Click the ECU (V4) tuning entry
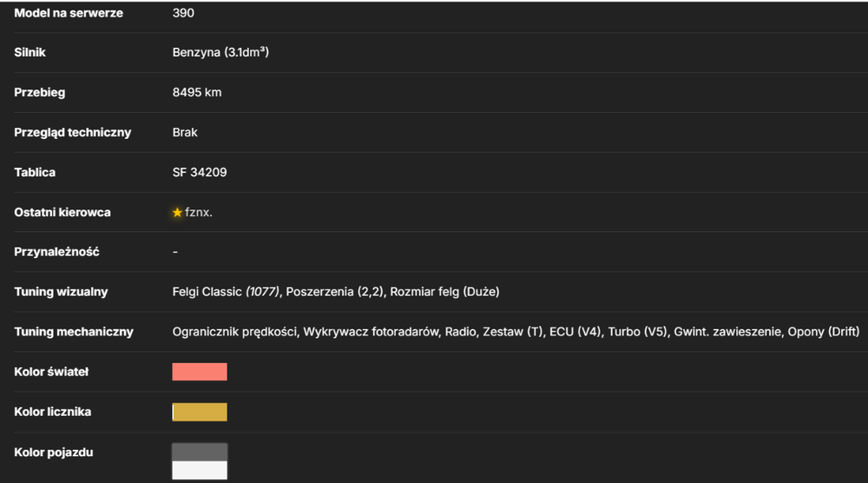The width and height of the screenshot is (868, 483). pyautogui.click(x=575, y=332)
